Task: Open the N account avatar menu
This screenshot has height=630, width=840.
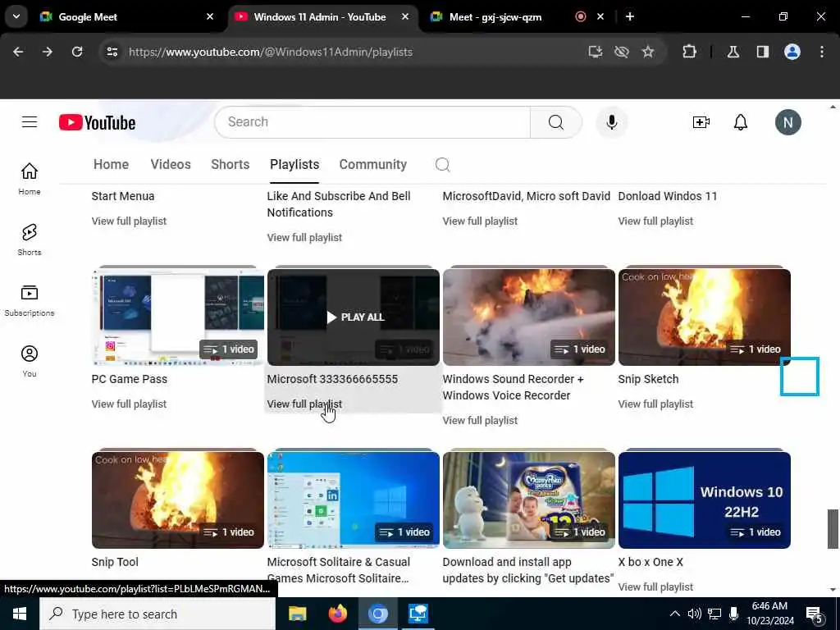Action: pos(787,122)
